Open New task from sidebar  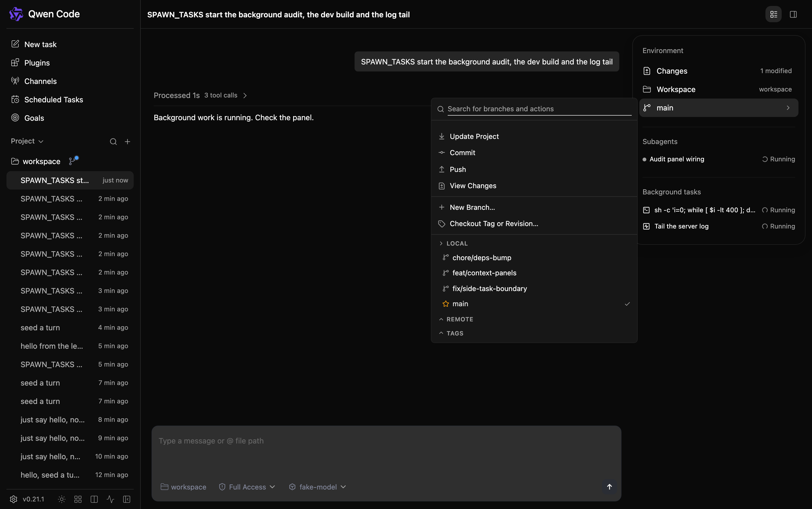(x=70, y=44)
